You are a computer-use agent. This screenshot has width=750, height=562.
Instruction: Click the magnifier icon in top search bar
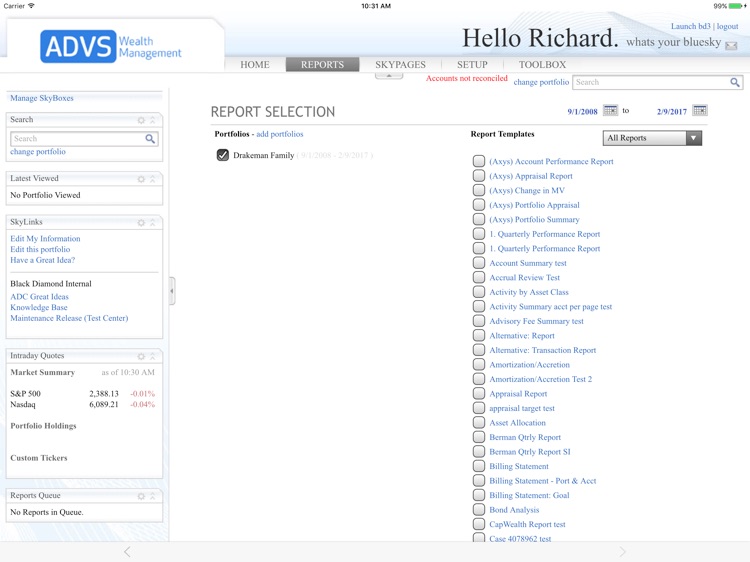click(735, 82)
